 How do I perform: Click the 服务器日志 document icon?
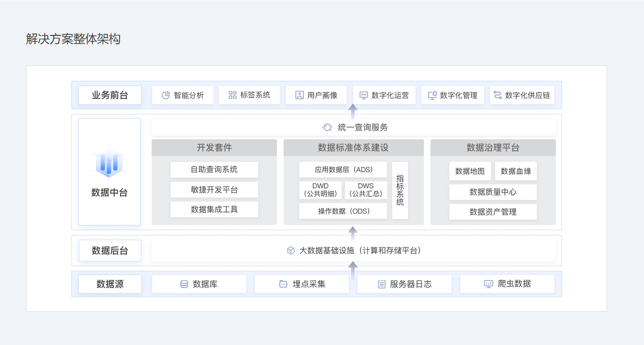381,283
